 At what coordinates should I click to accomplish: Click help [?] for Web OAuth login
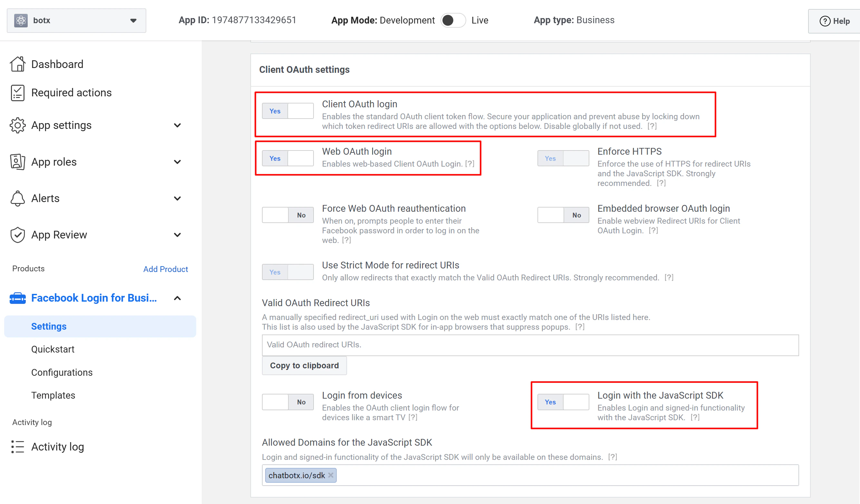(470, 164)
